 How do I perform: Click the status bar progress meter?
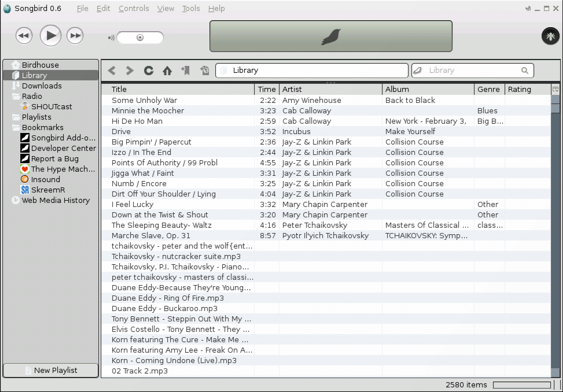click(522, 385)
